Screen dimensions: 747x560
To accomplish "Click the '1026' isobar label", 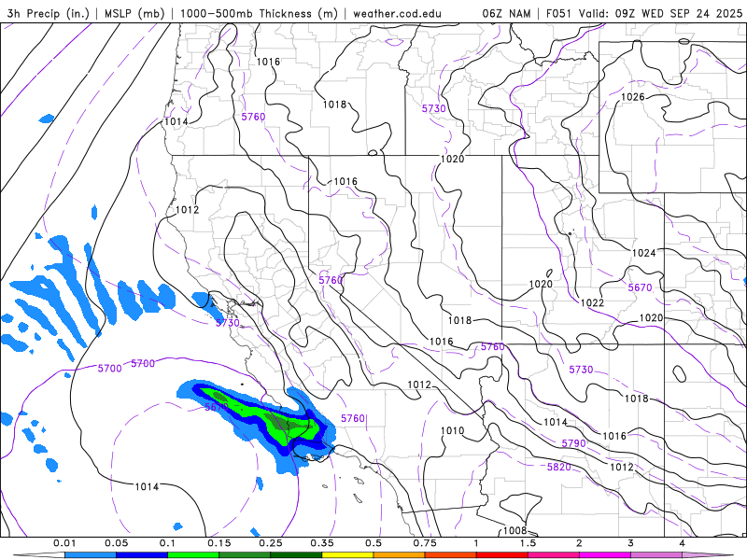I will tap(633, 97).
